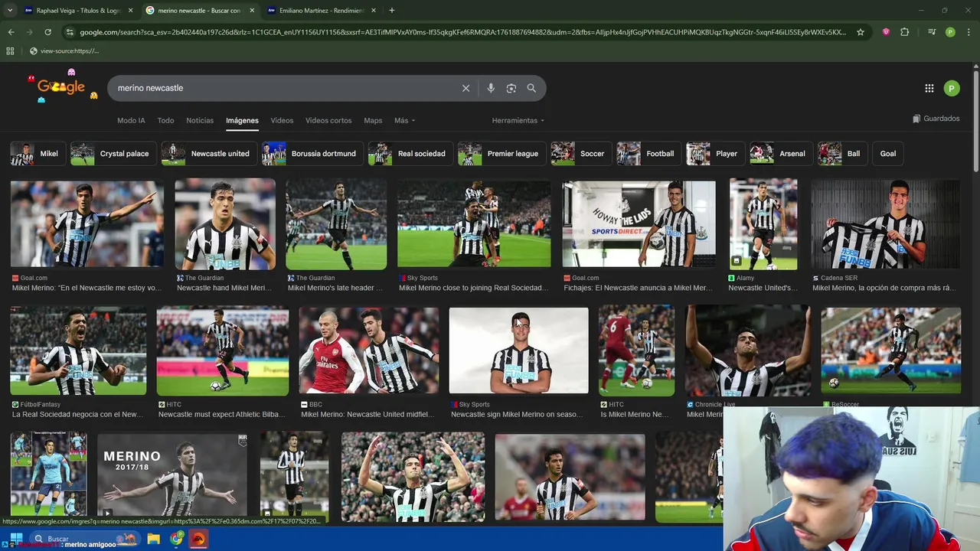
Task: Select the Player filter chip
Action: click(x=716, y=154)
